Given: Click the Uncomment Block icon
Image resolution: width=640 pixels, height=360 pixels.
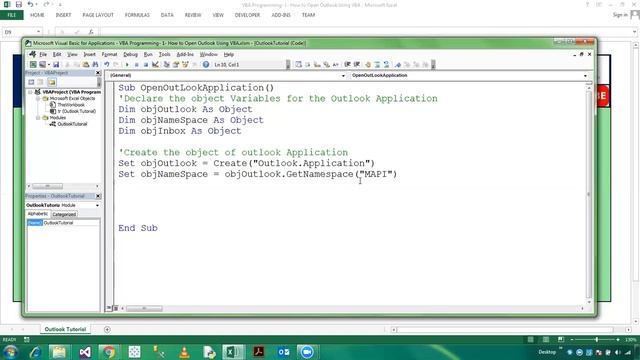Looking at the screenshot, I should 387,64.
